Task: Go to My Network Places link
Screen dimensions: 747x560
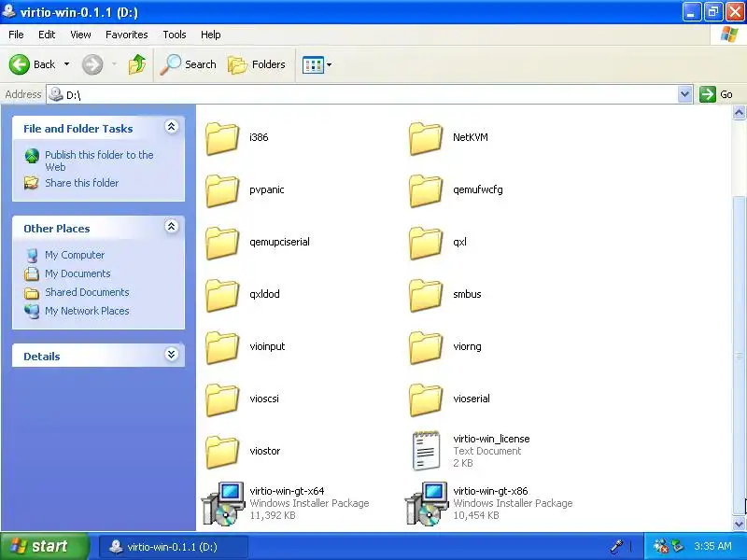Action: [x=87, y=311]
